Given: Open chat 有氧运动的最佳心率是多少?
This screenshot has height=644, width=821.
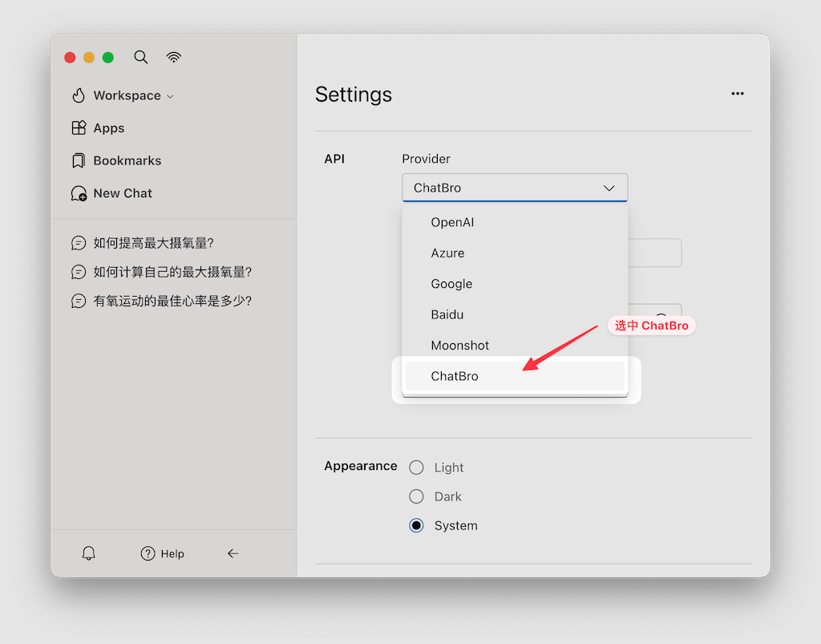Looking at the screenshot, I should (172, 301).
